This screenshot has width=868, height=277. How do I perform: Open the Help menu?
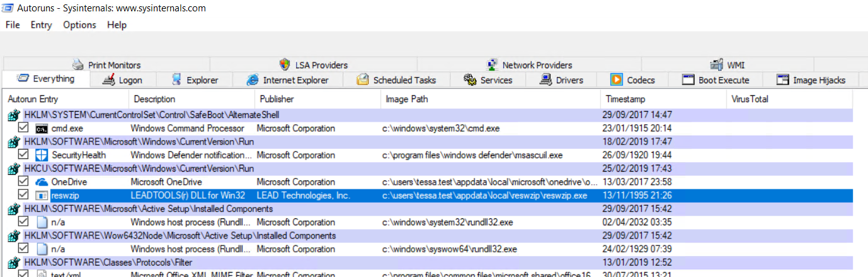[x=117, y=25]
